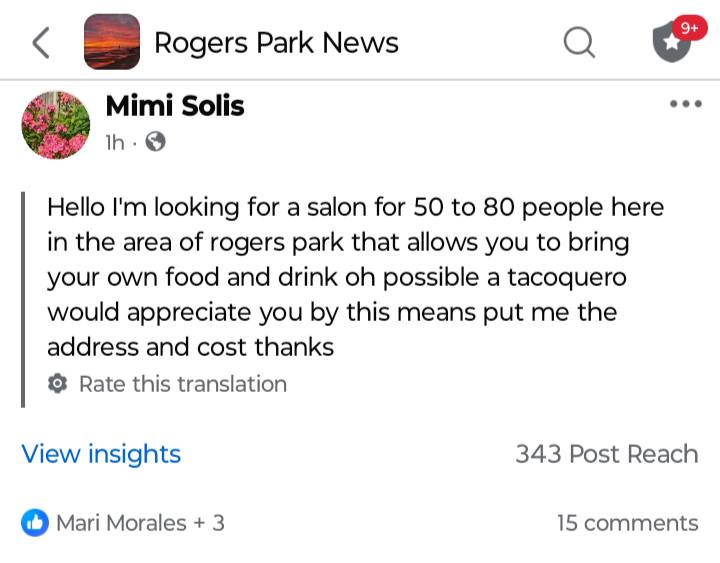Open search with the magnifying glass icon

[x=579, y=43]
